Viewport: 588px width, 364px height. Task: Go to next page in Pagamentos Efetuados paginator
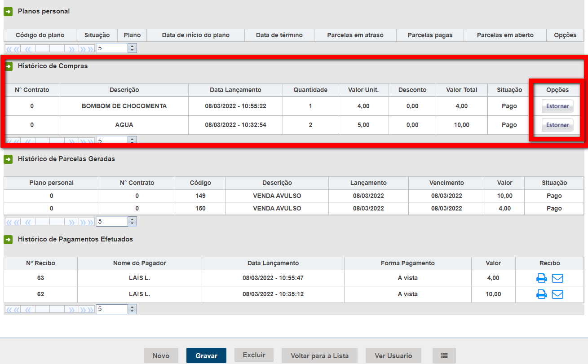click(x=72, y=309)
